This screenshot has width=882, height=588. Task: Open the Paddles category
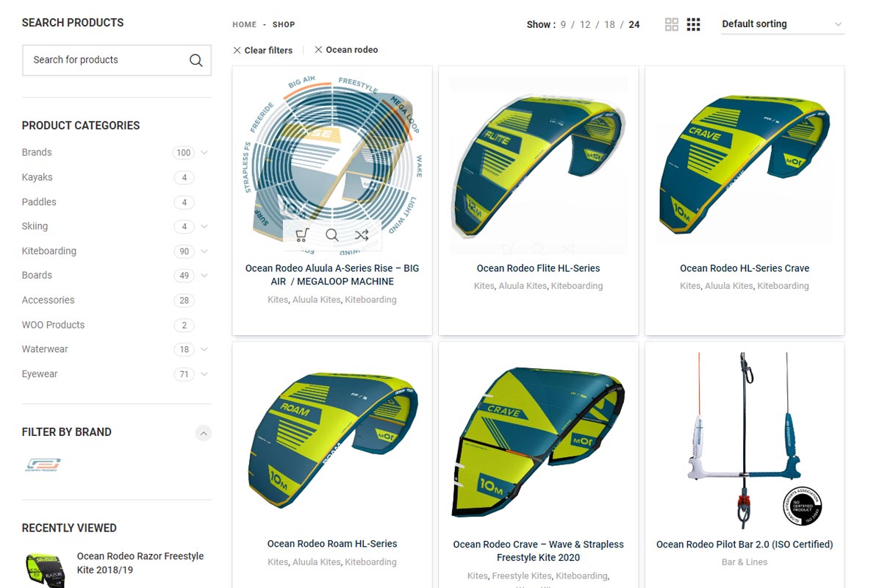pos(39,201)
